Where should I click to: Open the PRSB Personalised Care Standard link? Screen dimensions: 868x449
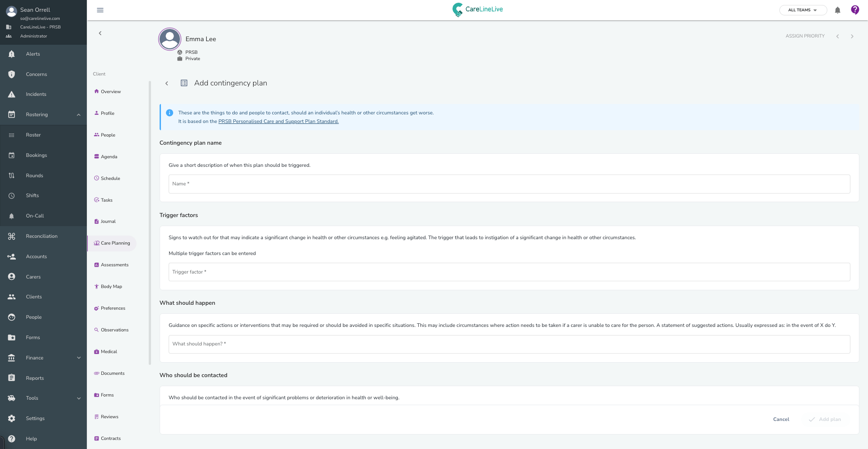tap(278, 121)
